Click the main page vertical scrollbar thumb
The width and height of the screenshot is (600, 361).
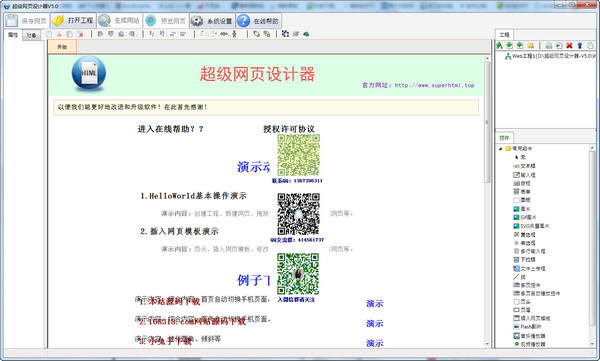coord(487,122)
